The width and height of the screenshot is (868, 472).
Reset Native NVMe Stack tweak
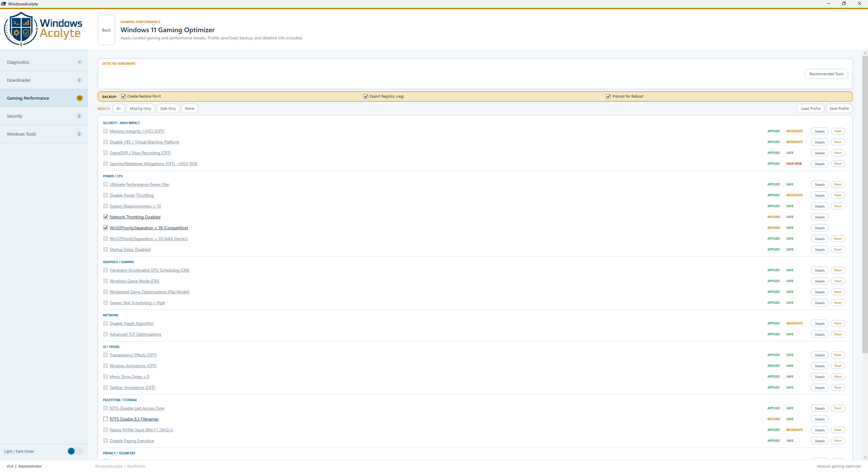tap(838, 430)
